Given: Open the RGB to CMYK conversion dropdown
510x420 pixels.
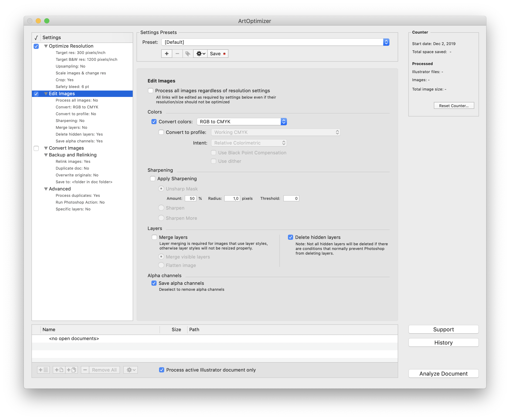Looking at the screenshot, I should (242, 121).
